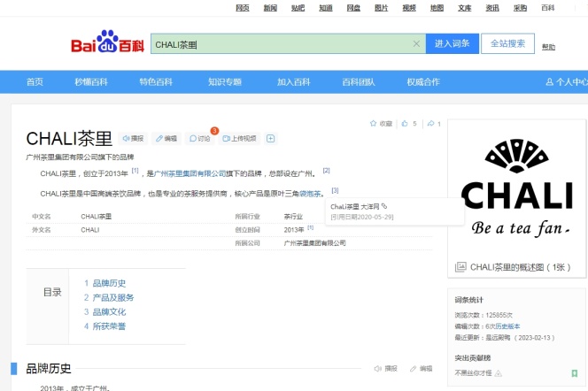588x391 pixels.
Task: Click the CHALI茶里的概述图 (1张) caption
Action: coord(520,267)
